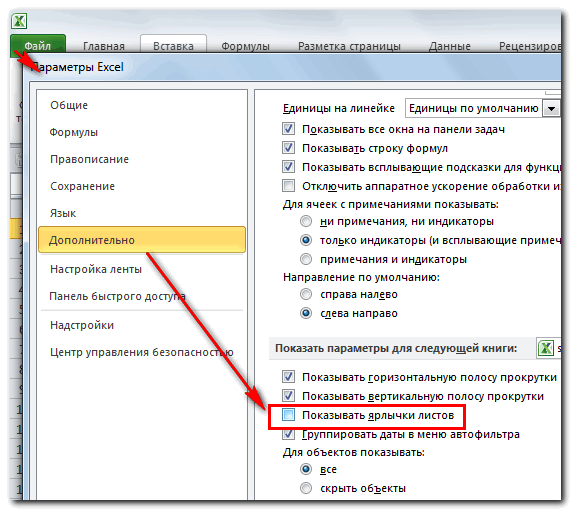Enable Отключить аппаратное ускорение checkbox
572x511 pixels.
click(x=288, y=186)
